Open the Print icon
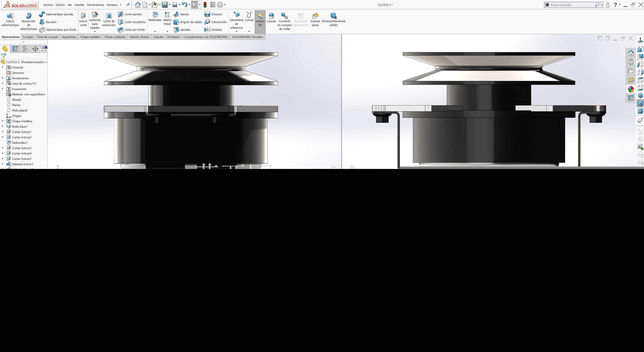Viewport: 644px width, 352px height. [175, 5]
